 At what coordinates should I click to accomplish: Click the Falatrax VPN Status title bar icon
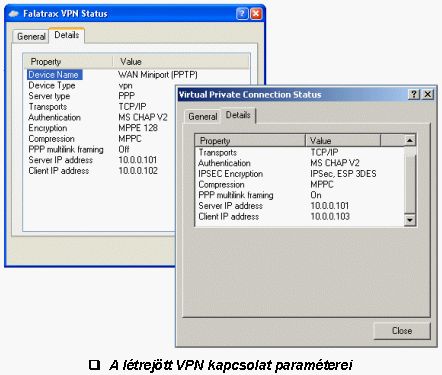14,14
